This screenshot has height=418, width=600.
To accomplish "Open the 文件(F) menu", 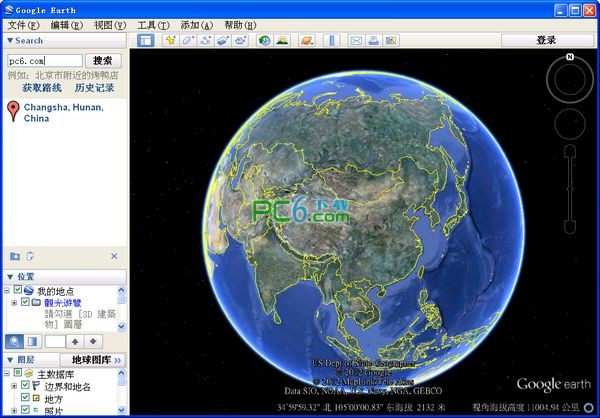I will [x=24, y=25].
